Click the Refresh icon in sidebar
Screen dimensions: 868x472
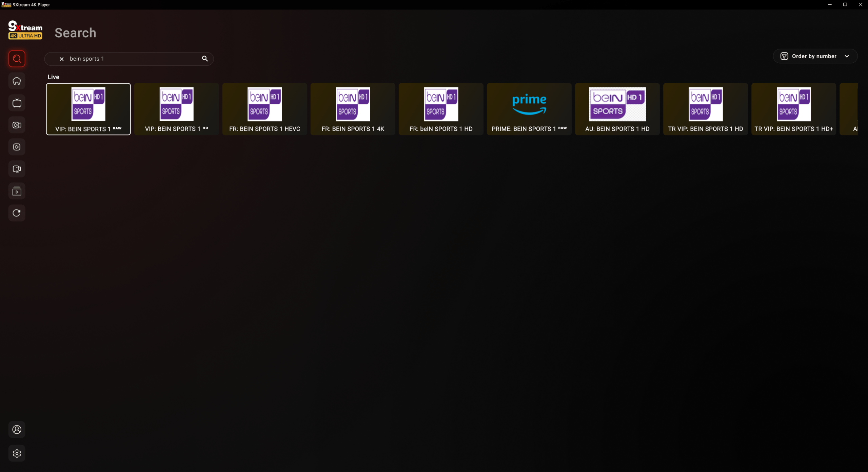[17, 213]
